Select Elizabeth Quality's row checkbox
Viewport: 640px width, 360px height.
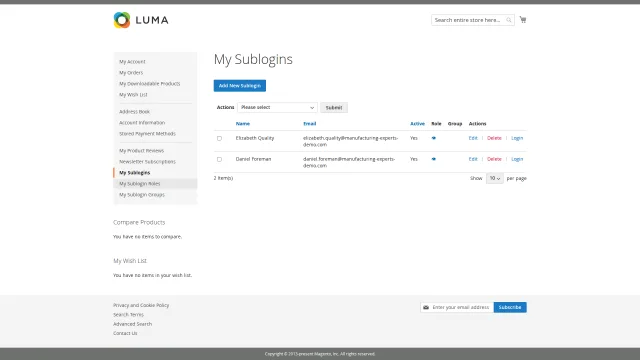tap(219, 138)
